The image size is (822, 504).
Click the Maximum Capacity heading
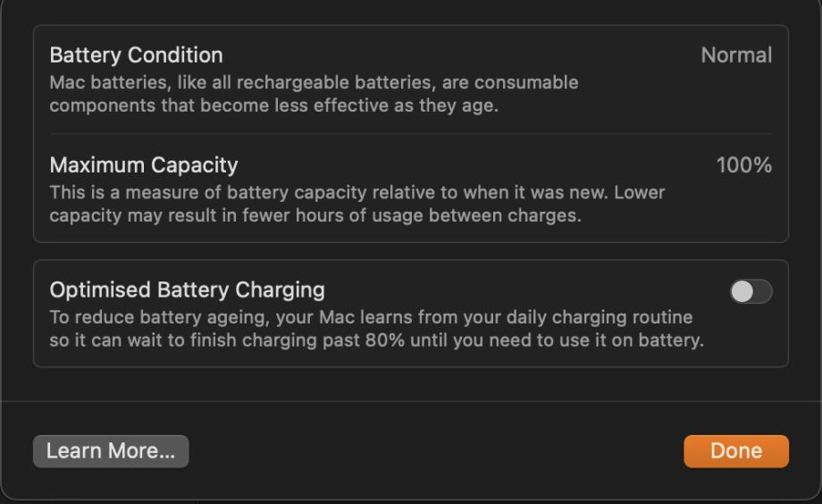pos(144,165)
